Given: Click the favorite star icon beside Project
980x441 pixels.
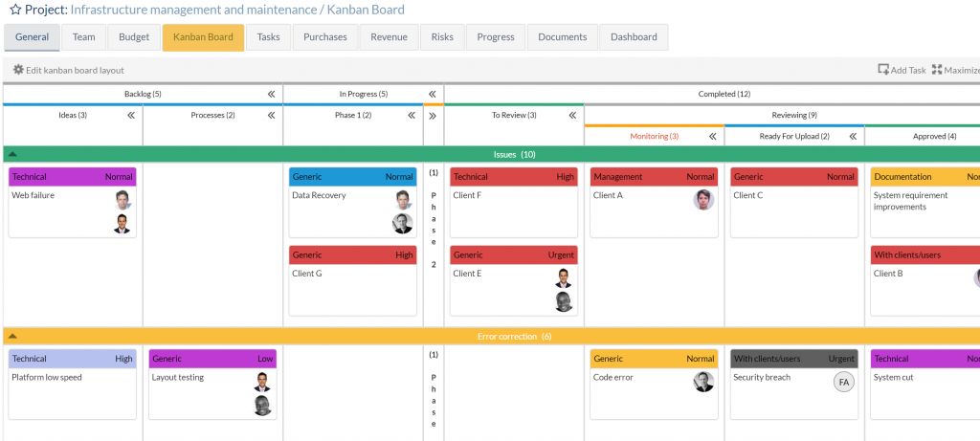Looking at the screenshot, I should pyautogui.click(x=14, y=10).
